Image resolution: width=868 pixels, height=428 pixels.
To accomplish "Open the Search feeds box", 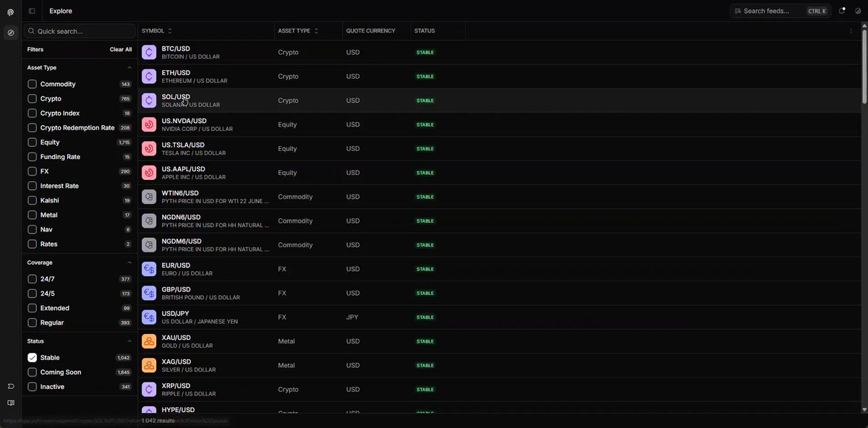I will click(x=780, y=11).
